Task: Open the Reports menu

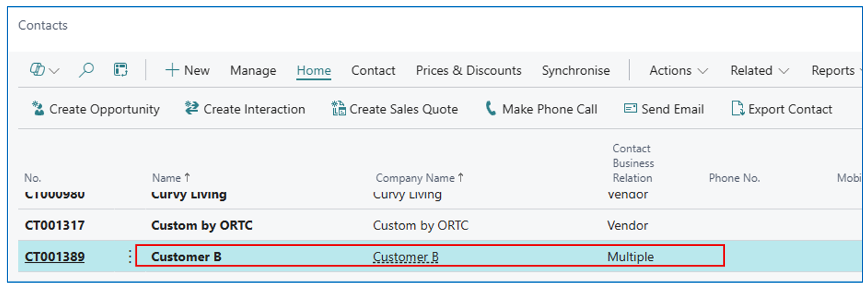Action: (x=835, y=71)
